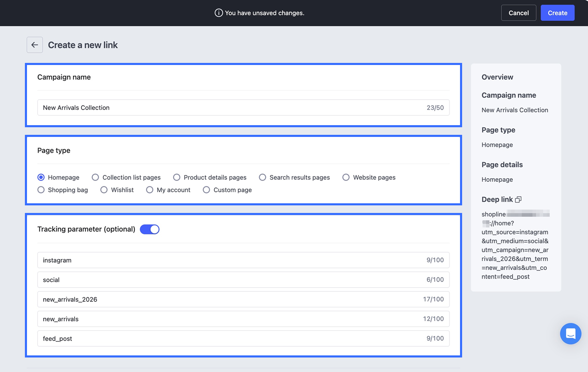Select the Wishlist radio option
This screenshot has width=588, height=372.
tap(104, 190)
